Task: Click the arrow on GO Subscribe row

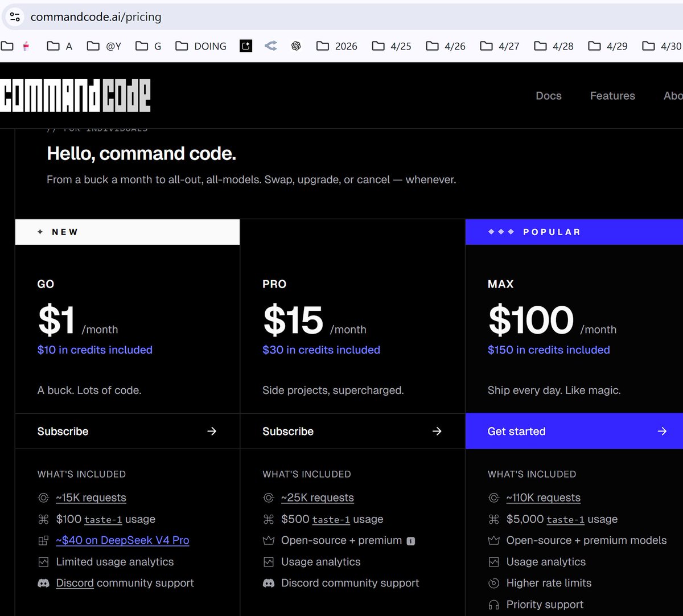Action: pyautogui.click(x=212, y=432)
